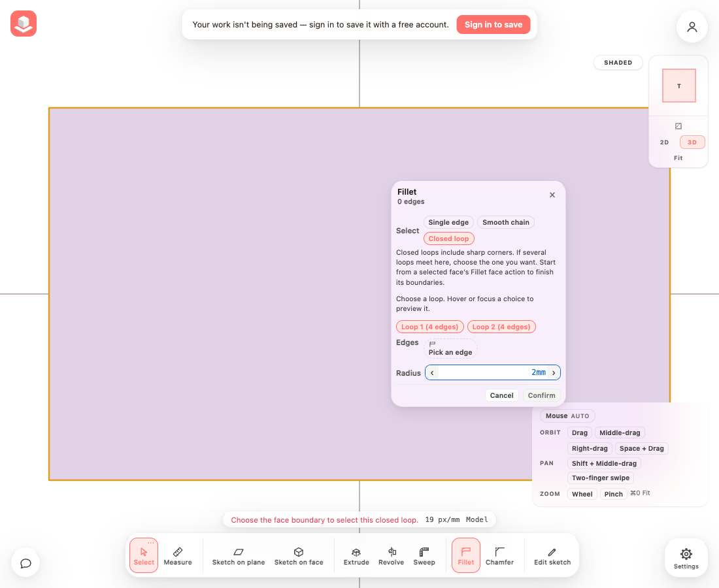Toggle the projection mode icon above 2D
719x588 pixels.
pos(678,126)
